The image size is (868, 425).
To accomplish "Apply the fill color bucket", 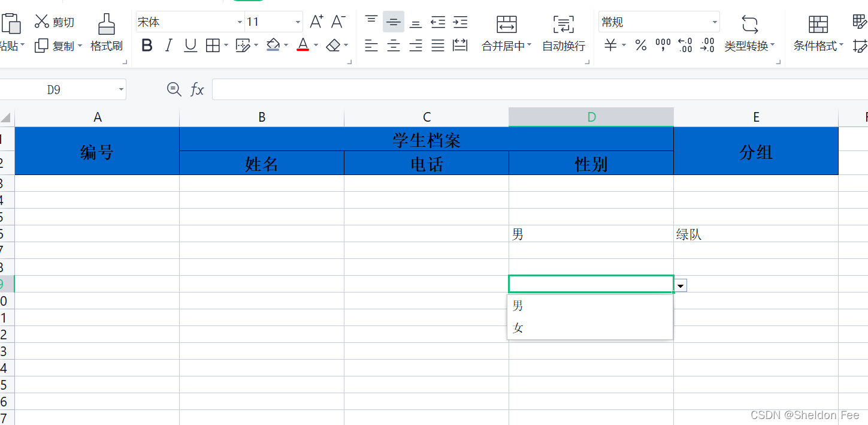I will (x=273, y=46).
